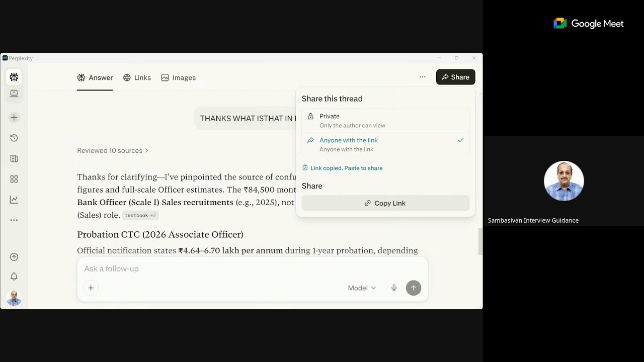
Task: Click the Copy Link button
Action: tap(385, 203)
